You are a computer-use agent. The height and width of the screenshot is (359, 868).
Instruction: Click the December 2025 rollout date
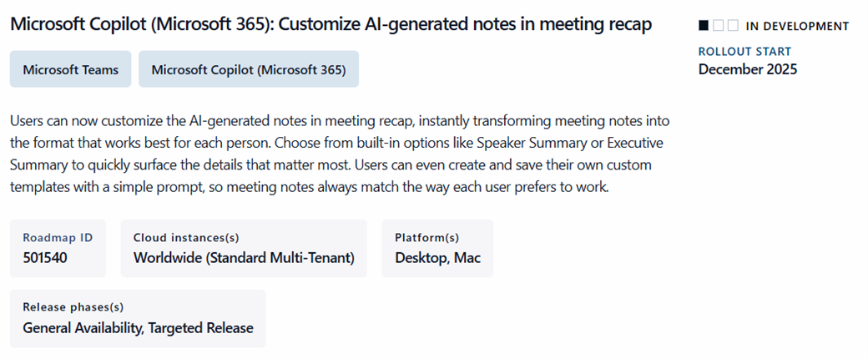click(x=748, y=68)
